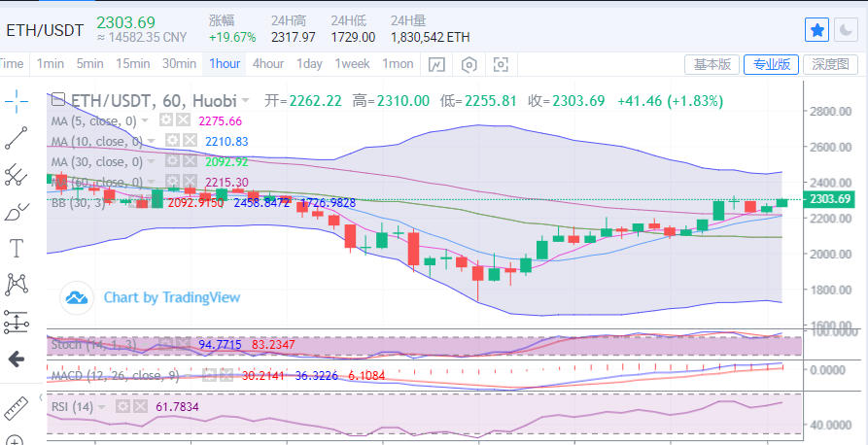Image resolution: width=868 pixels, height=445 pixels.
Task: Expand MACD indicator dropdown arrow
Action: (x=190, y=376)
